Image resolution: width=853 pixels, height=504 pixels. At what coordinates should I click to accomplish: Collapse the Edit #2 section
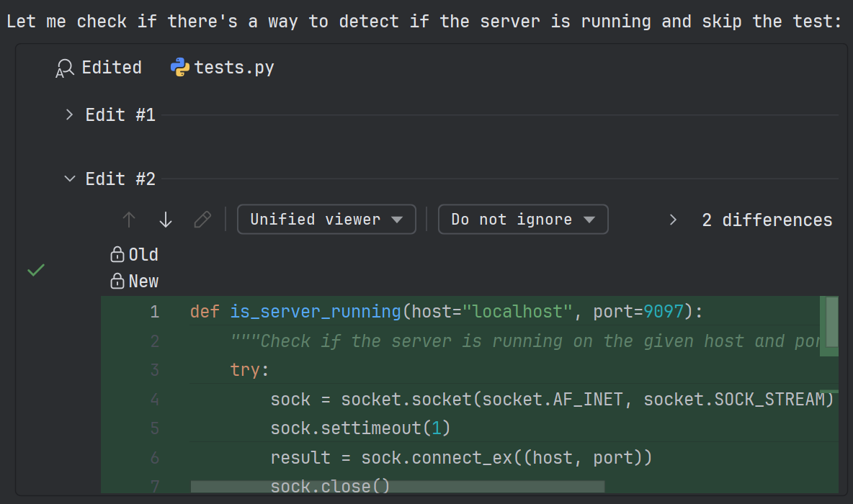click(69, 179)
